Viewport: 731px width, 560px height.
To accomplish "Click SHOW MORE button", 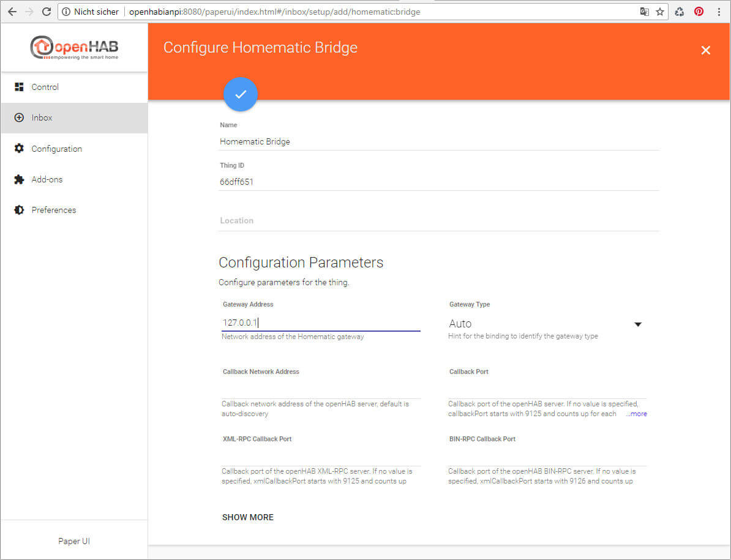I will tap(248, 517).
